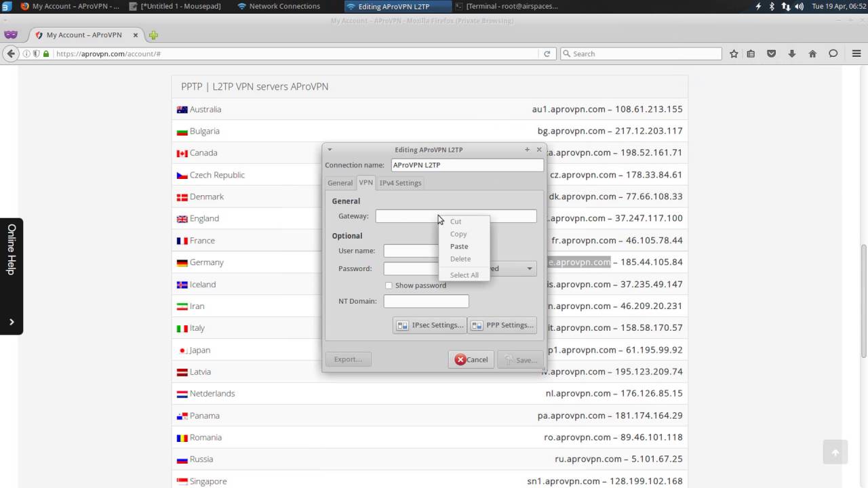Click the Czech Republic row label

[x=217, y=175]
